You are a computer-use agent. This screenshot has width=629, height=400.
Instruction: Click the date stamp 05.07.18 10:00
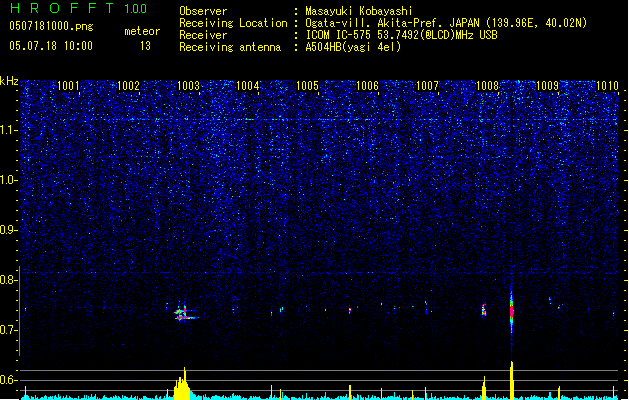[51, 46]
